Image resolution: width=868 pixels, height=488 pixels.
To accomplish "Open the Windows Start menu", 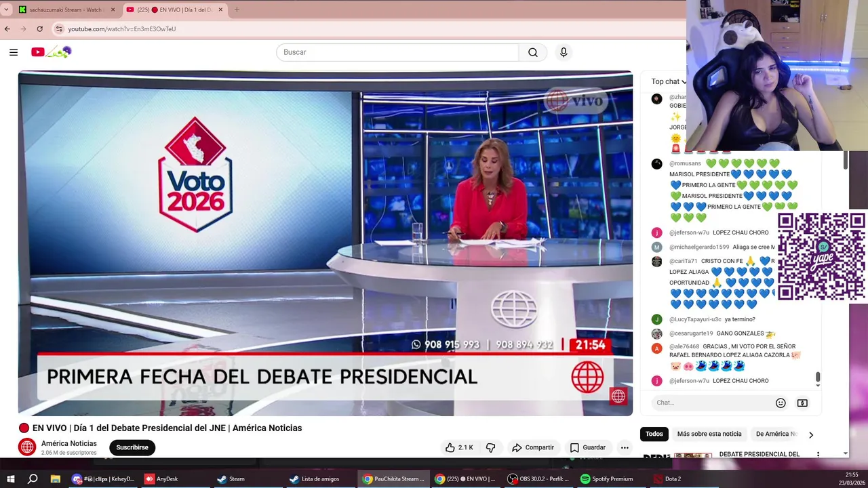I will tap(10, 479).
